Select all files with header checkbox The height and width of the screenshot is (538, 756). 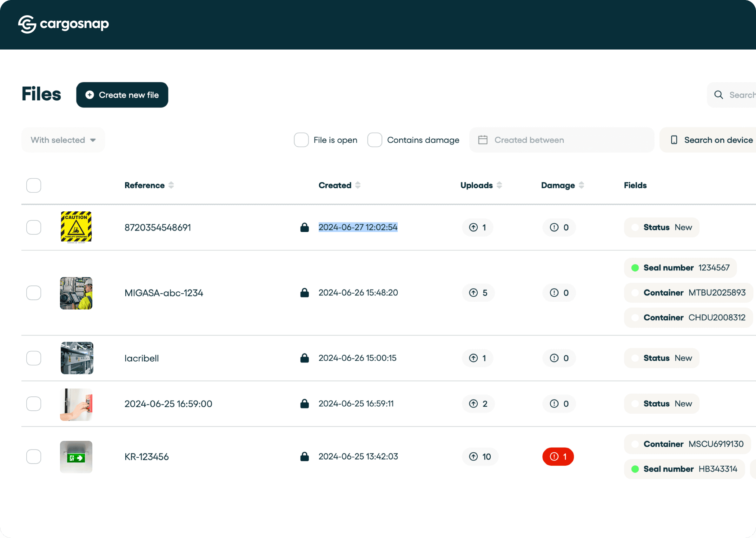tap(34, 185)
